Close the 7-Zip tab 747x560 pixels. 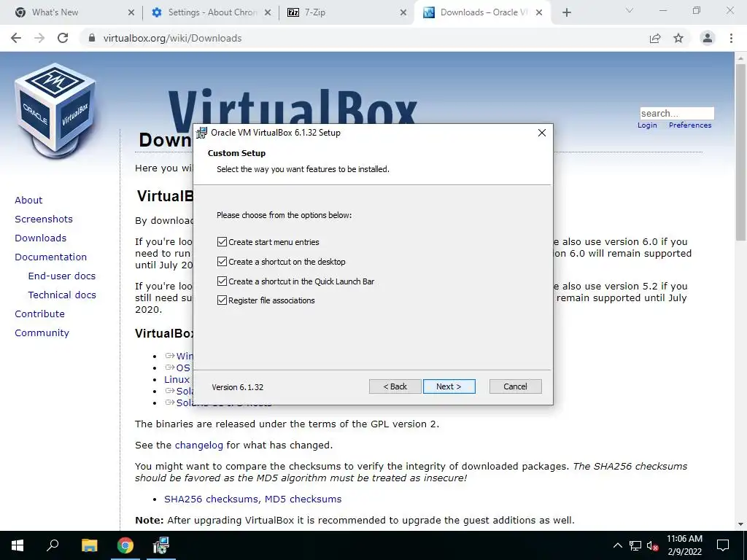point(403,12)
